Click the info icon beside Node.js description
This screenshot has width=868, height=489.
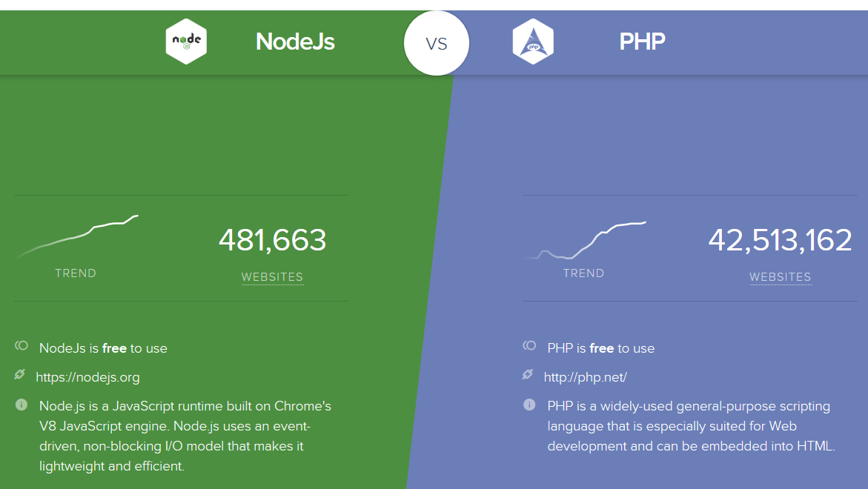[x=21, y=405]
